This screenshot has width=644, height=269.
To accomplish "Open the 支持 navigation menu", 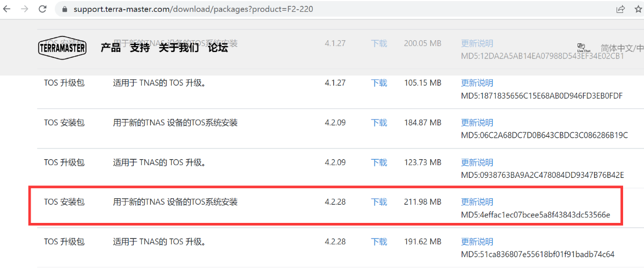I will 140,48.
